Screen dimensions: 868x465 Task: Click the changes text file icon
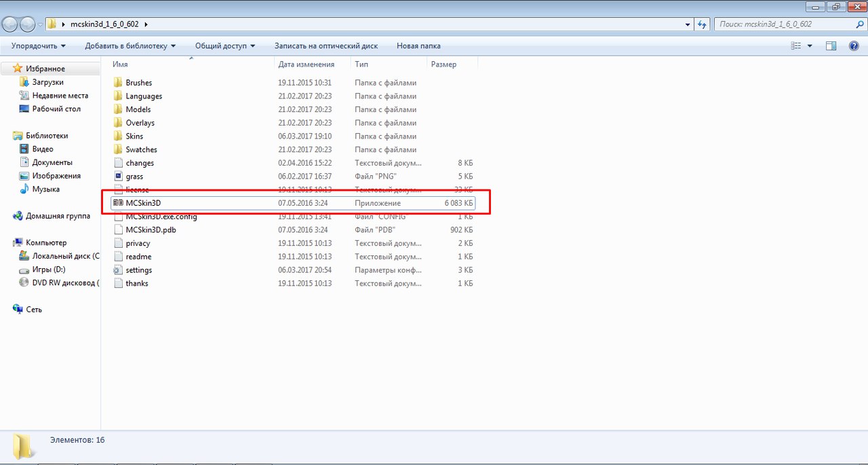point(117,163)
